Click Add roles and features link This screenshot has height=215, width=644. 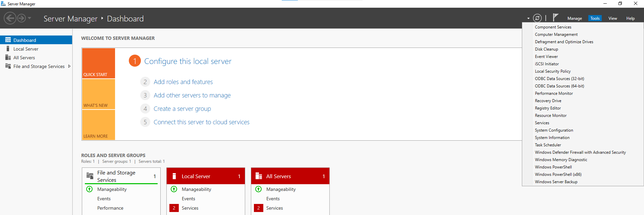(183, 82)
